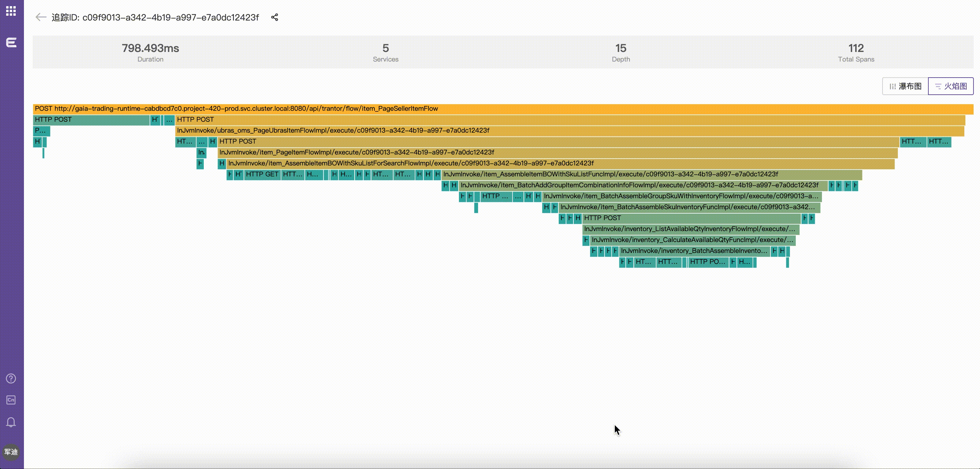Select the inventory_ListAvailableQtyInventoryFlowImpl span
This screenshot has width=980, height=469.
tap(690, 229)
